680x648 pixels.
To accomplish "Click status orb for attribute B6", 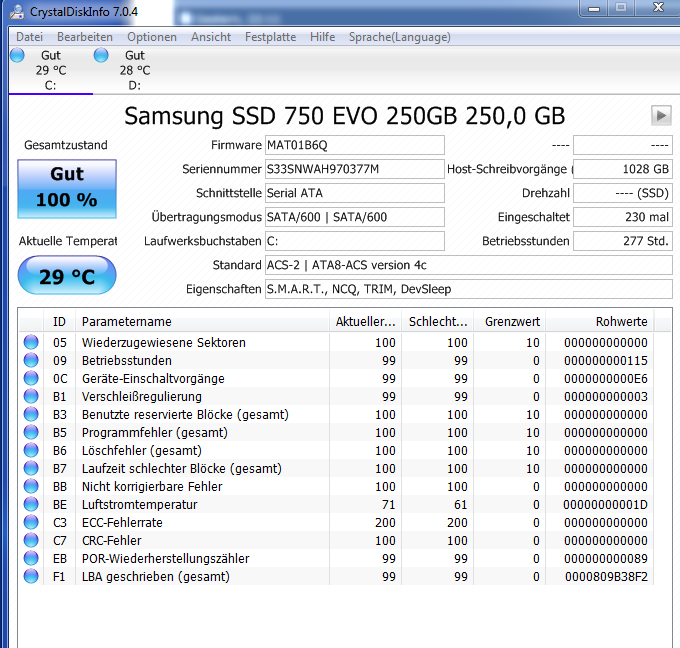I will pyautogui.click(x=31, y=450).
